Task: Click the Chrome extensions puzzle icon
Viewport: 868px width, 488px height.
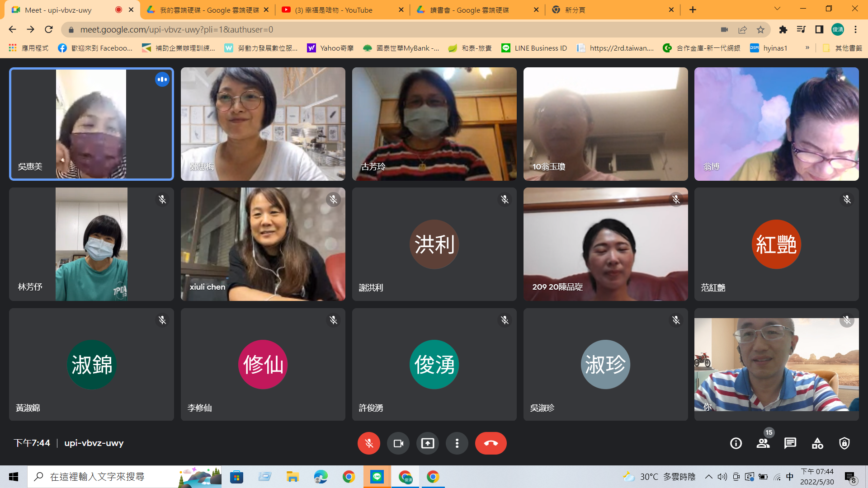Action: (x=783, y=30)
